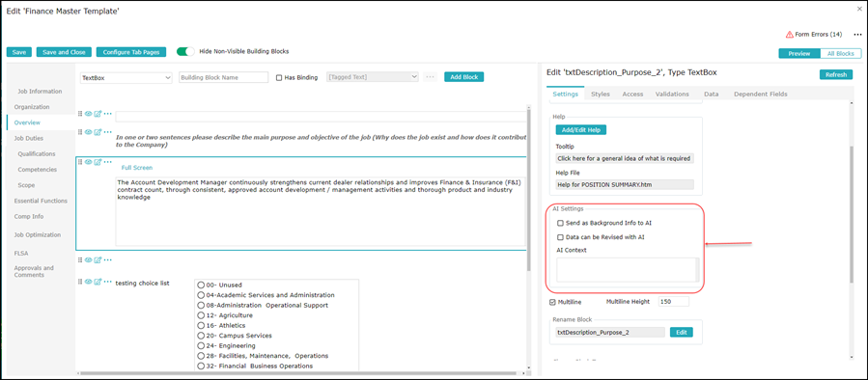
Task: Click edit icon on the italic instruction text block
Action: click(98, 132)
